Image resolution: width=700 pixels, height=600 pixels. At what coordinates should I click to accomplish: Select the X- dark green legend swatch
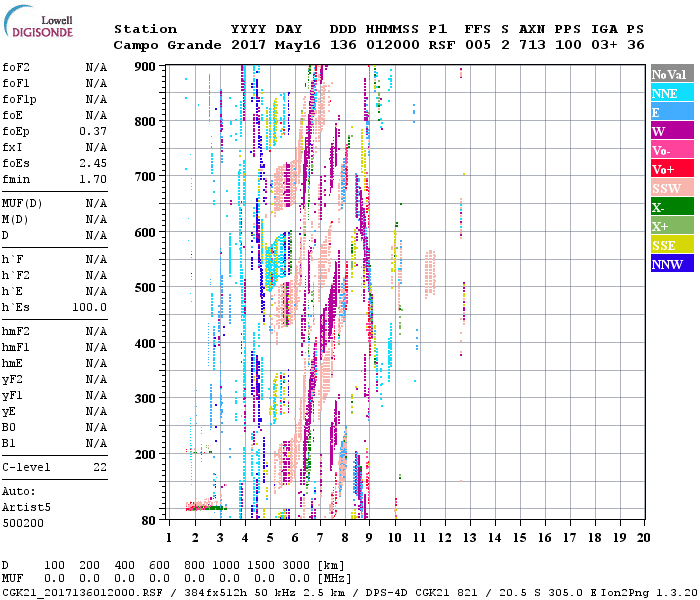click(x=672, y=207)
